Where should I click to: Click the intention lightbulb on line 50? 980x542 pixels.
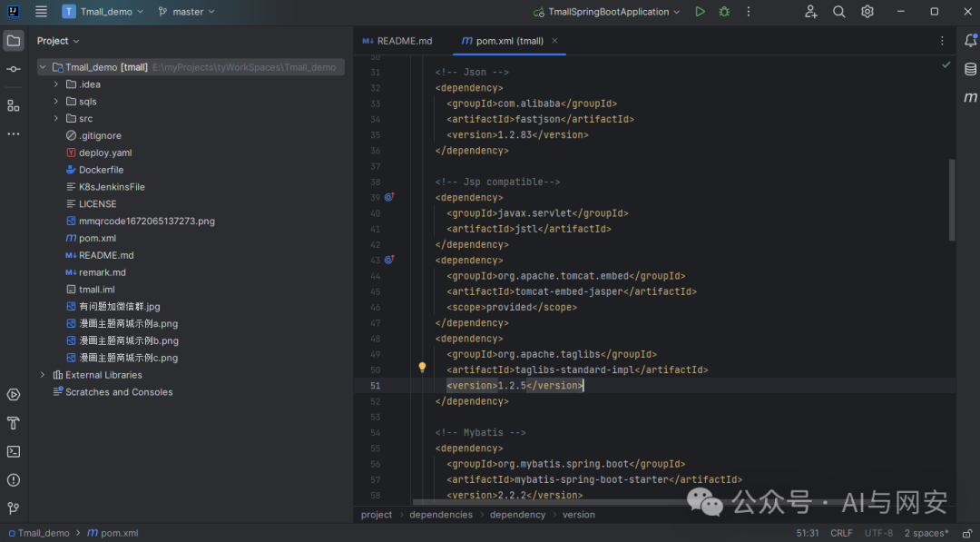[x=422, y=367]
